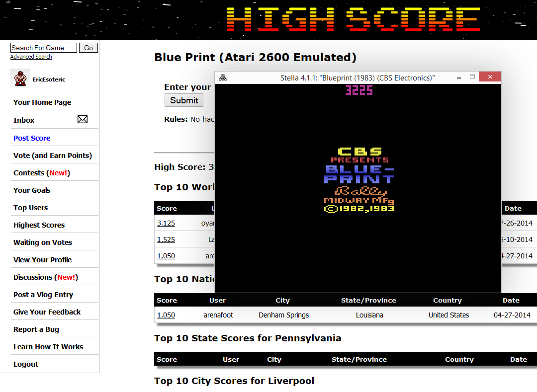Open Report a Bug
Image resolution: width=537 pixels, height=392 pixels.
(x=36, y=329)
